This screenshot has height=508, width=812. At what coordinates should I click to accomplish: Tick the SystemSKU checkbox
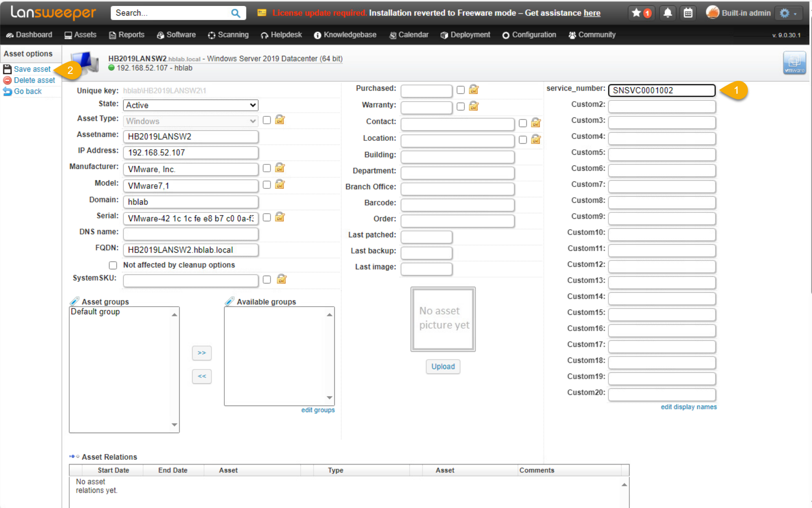tap(267, 279)
